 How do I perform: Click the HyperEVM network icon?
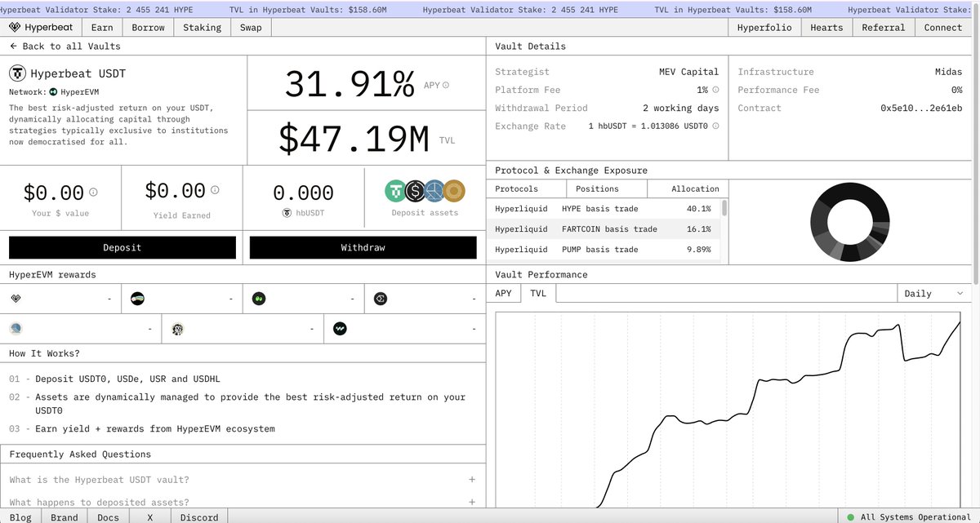(x=53, y=92)
